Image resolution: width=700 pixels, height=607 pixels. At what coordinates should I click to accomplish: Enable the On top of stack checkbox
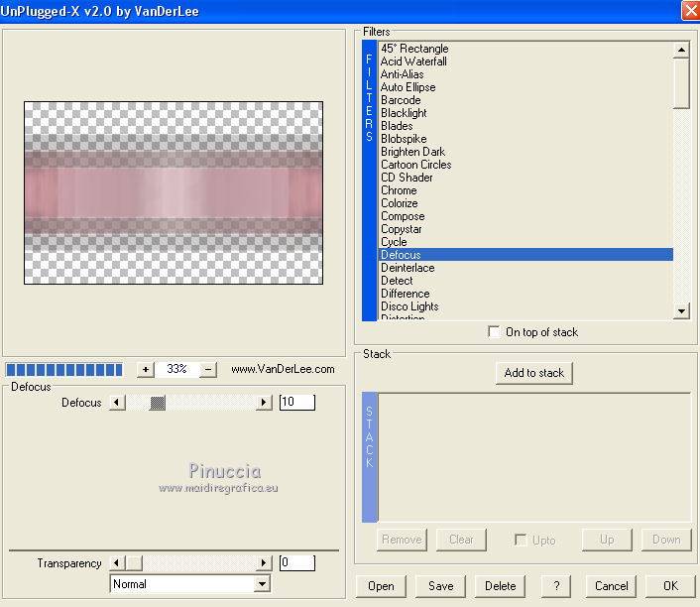[494, 332]
